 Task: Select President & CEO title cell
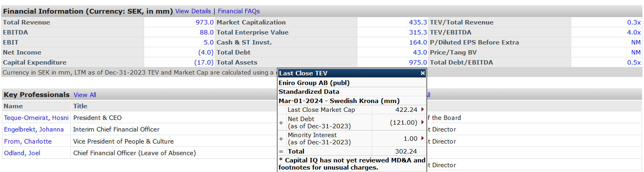[97, 118]
